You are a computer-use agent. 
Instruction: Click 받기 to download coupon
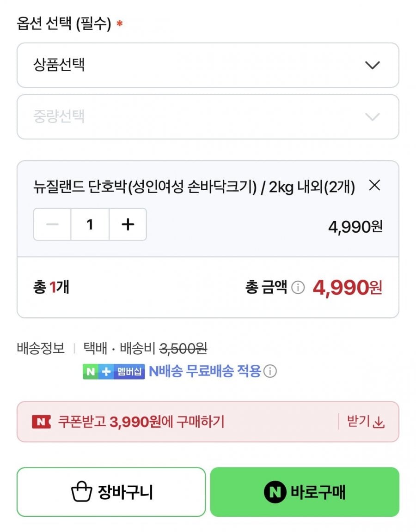coord(359,422)
